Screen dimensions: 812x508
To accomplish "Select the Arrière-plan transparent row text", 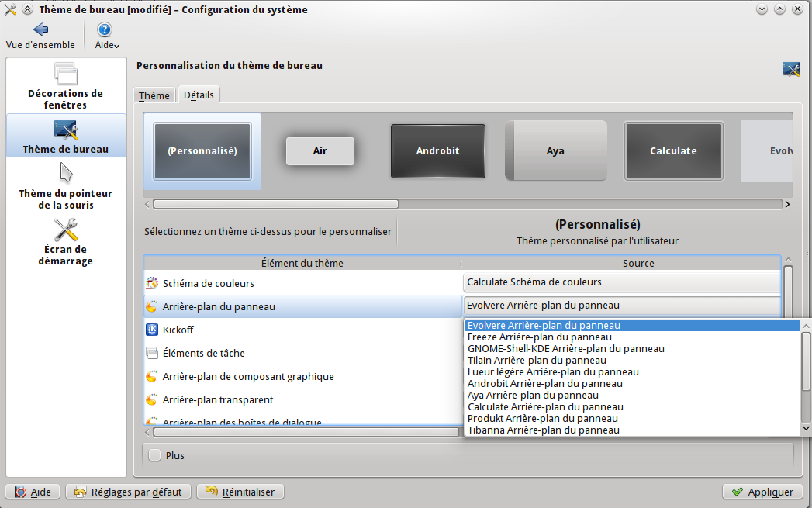I will [217, 399].
